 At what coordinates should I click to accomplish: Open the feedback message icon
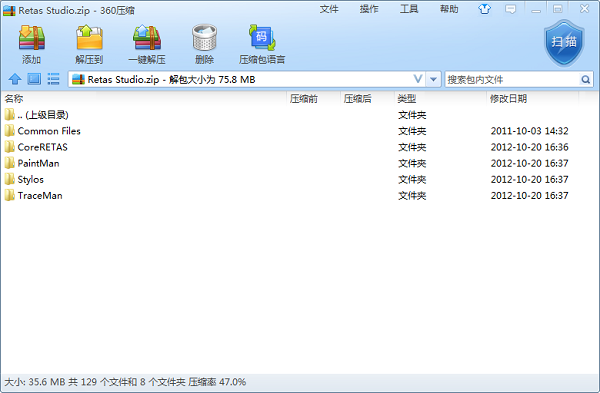click(510, 9)
